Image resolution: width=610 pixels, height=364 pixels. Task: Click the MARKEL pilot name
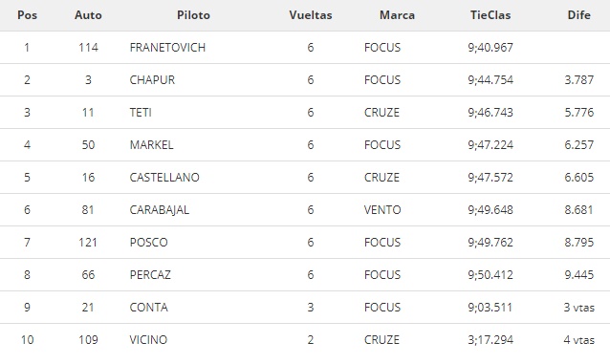151,145
